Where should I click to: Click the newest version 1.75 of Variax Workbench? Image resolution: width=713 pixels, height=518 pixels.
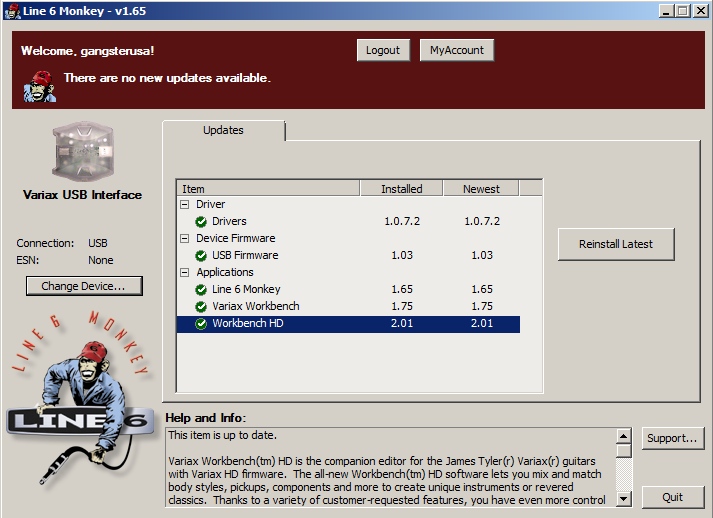(482, 307)
